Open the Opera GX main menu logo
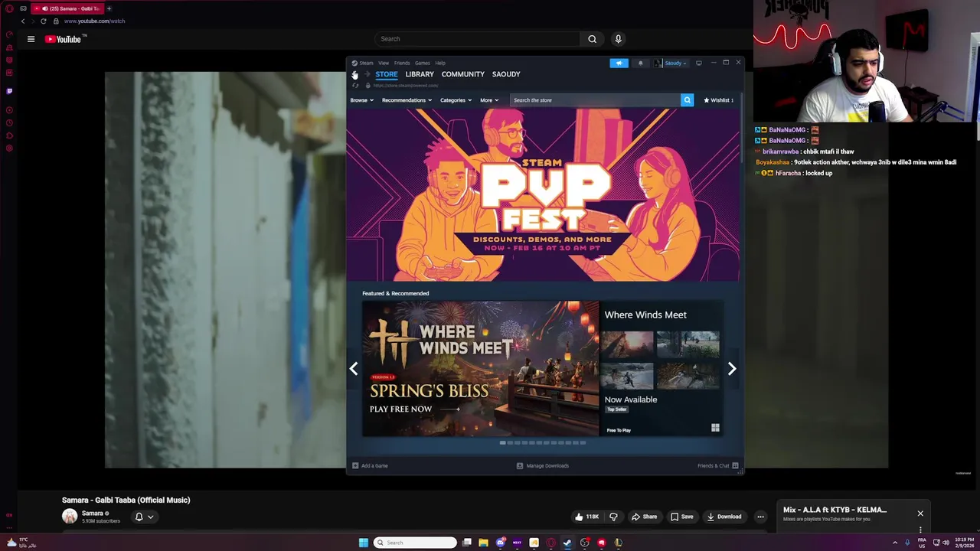The height and width of the screenshot is (551, 980). pyautogui.click(x=9, y=8)
